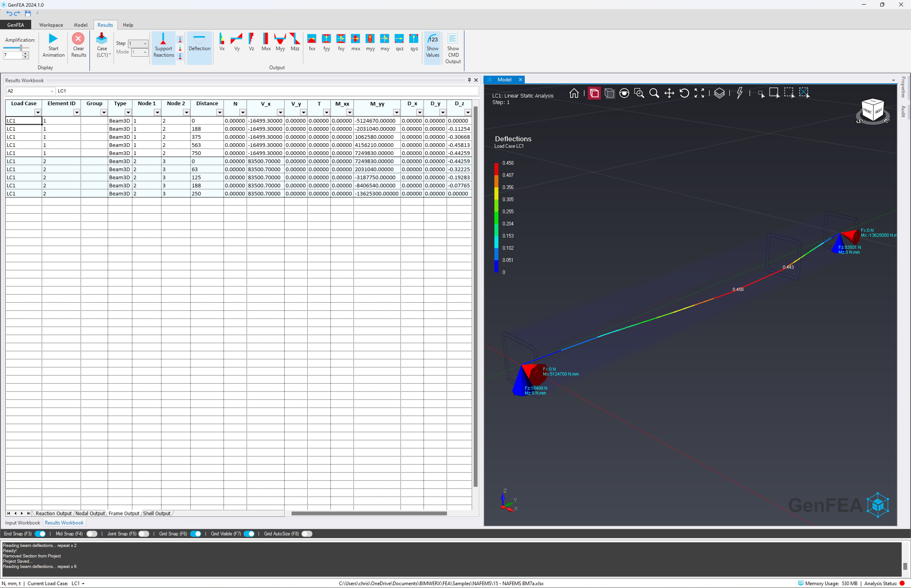Click the cell reference box showing A2
Screen dimensions: 911x588
[27, 91]
